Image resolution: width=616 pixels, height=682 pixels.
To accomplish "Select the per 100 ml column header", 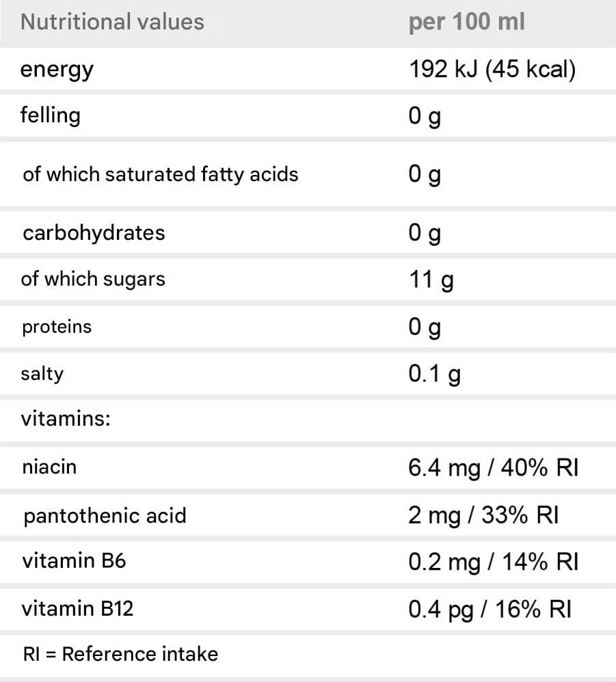I will point(467,23).
